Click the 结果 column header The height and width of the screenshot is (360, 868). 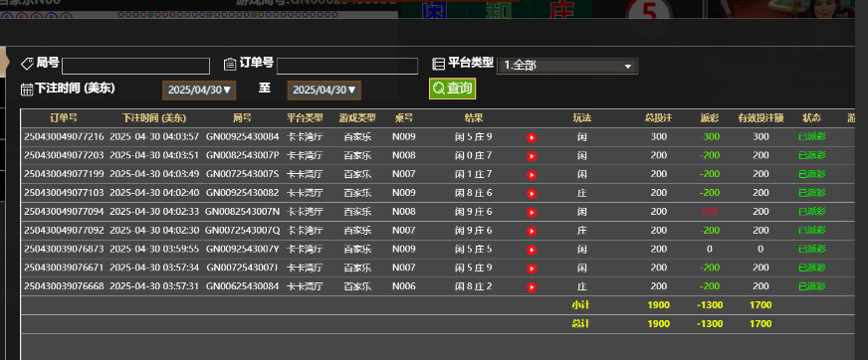[x=474, y=117]
